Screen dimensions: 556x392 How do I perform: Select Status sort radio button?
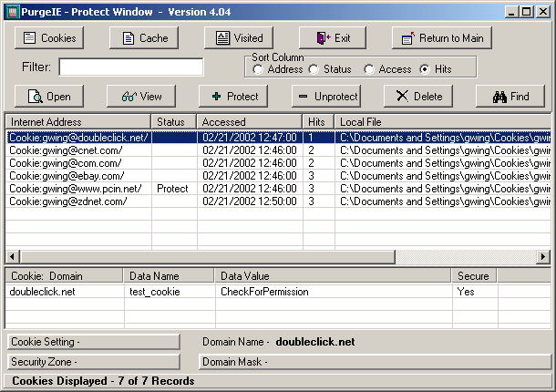tap(314, 69)
